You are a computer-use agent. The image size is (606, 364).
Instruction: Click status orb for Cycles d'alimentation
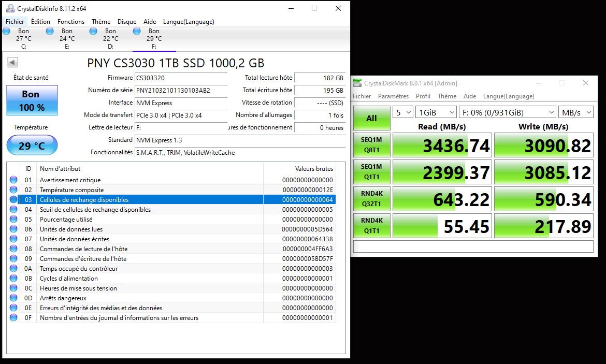(x=13, y=278)
